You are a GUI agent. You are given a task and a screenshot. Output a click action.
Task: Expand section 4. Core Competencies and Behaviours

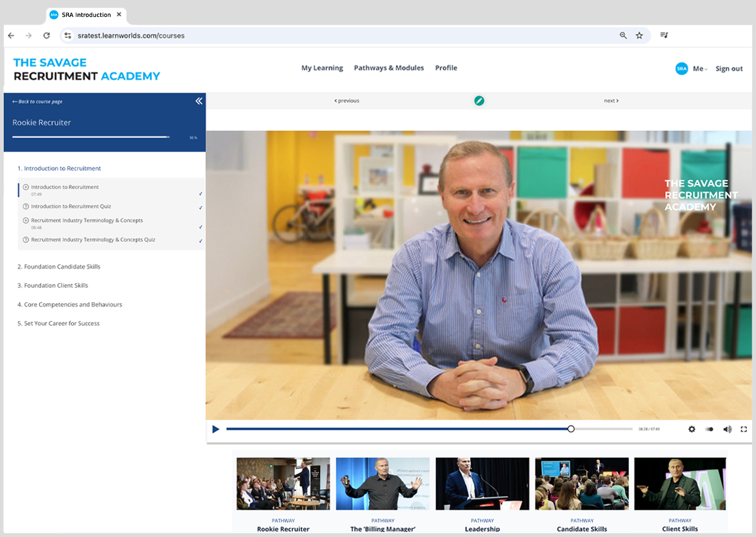pos(69,305)
